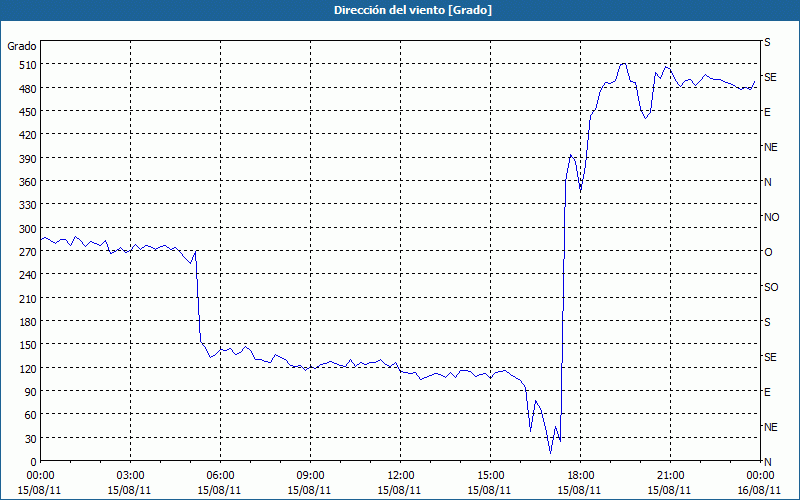
Task: Click the 'SO' compass label on the right axis
Action: pos(771,287)
